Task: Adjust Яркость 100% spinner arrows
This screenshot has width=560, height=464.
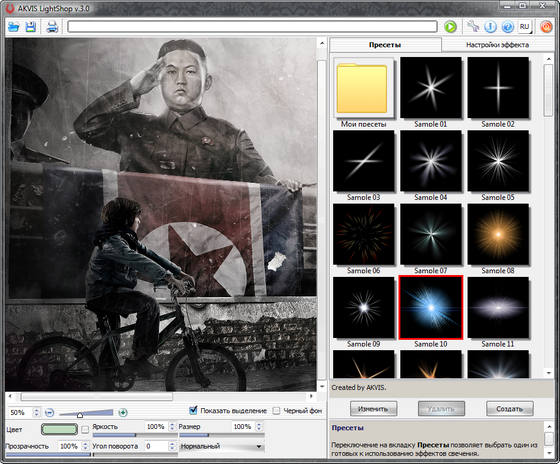Action: click(172, 426)
